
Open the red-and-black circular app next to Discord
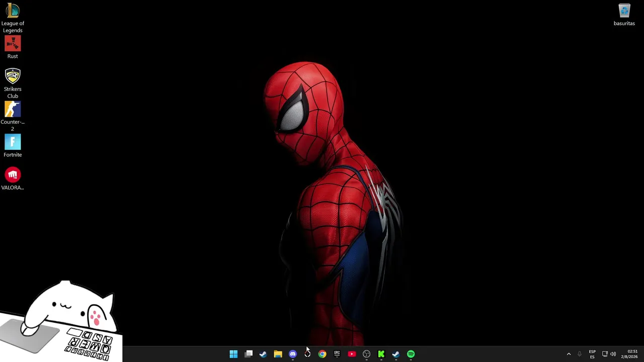point(307,354)
